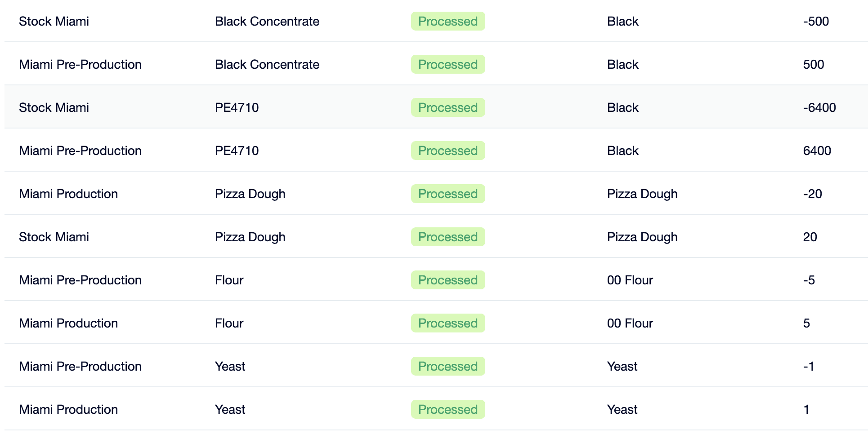Click Yeast product in Miami Pre-Production row
The width and height of the screenshot is (868, 434).
(230, 366)
